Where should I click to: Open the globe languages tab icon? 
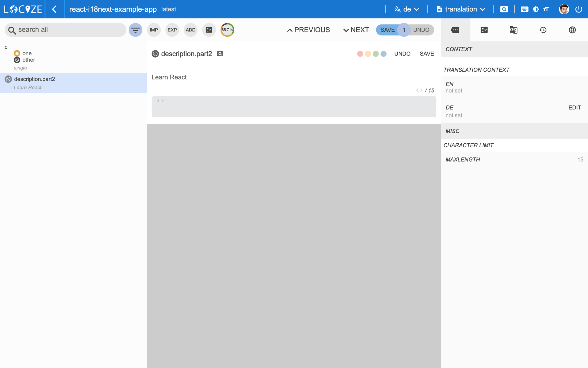click(x=572, y=30)
